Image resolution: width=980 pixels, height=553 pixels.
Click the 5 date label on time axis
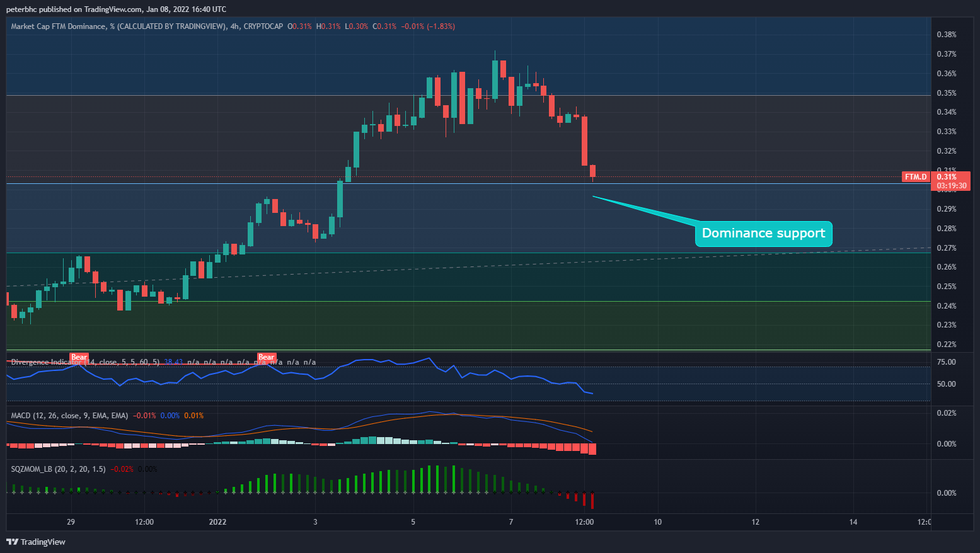tap(413, 522)
